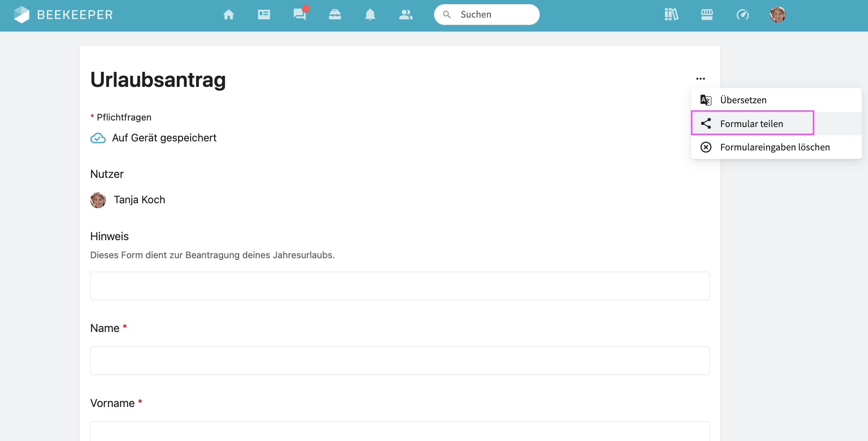Open profile avatar in top bar
This screenshot has height=441, width=868.
[x=778, y=15]
